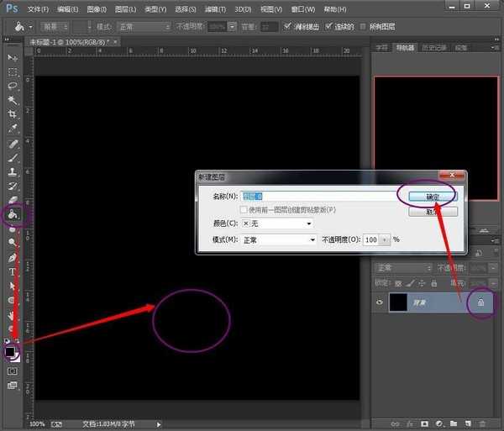
Task: Toggle the 消除锯齿 checkbox
Action: click(x=289, y=27)
